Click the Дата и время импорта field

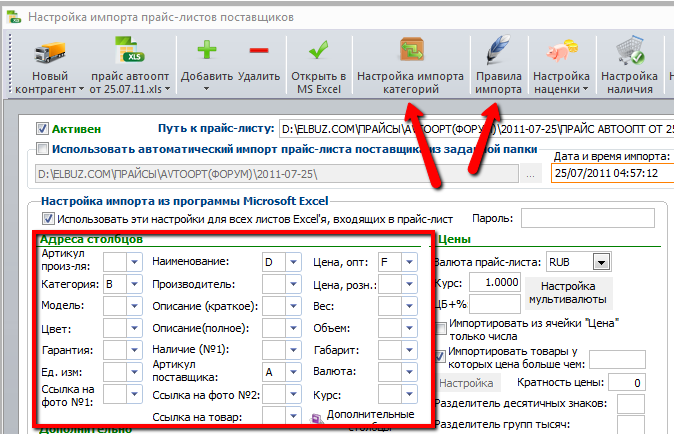[613, 173]
